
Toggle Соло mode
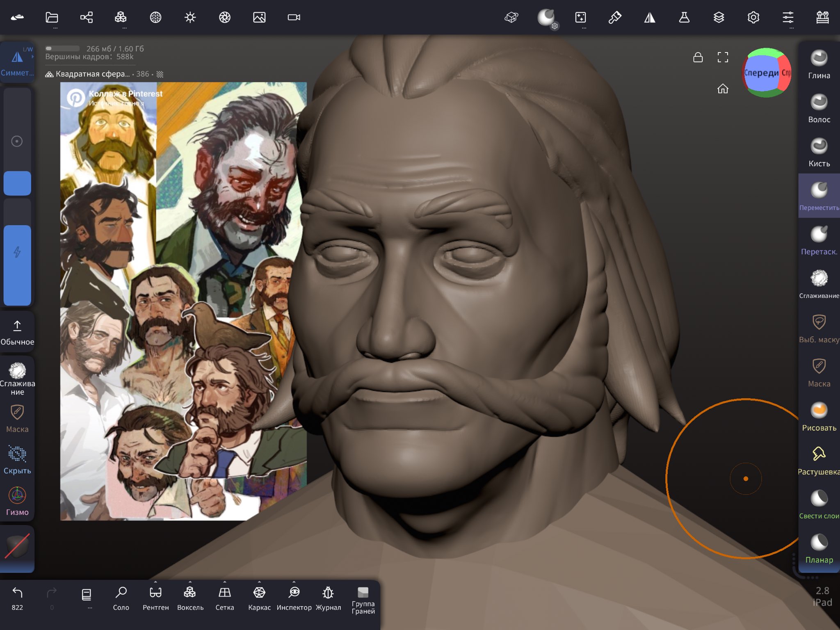[x=121, y=597]
